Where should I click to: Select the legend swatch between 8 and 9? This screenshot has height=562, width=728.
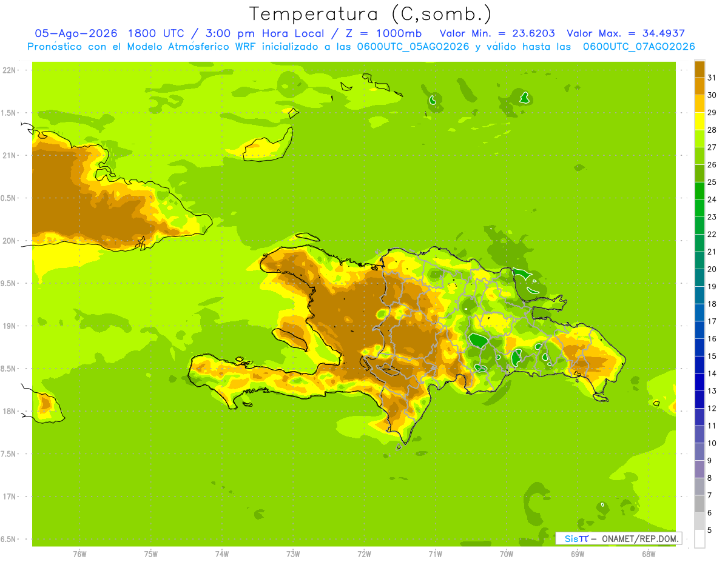(699, 469)
